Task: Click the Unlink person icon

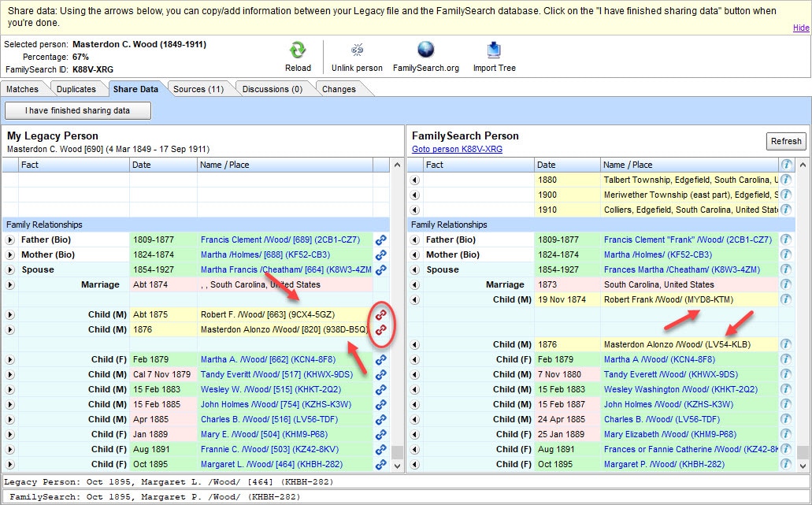Action: [x=357, y=50]
